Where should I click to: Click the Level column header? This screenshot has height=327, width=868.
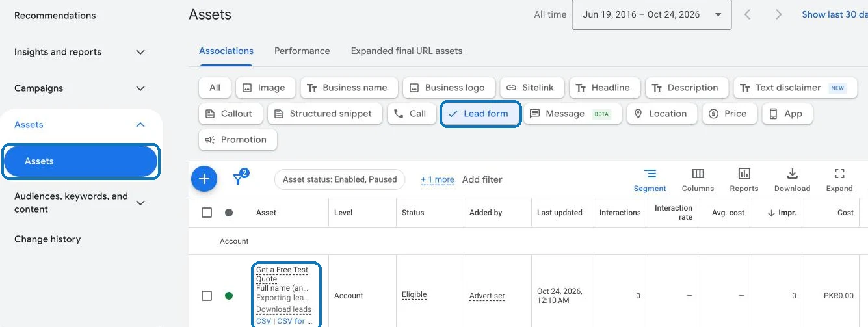(343, 213)
